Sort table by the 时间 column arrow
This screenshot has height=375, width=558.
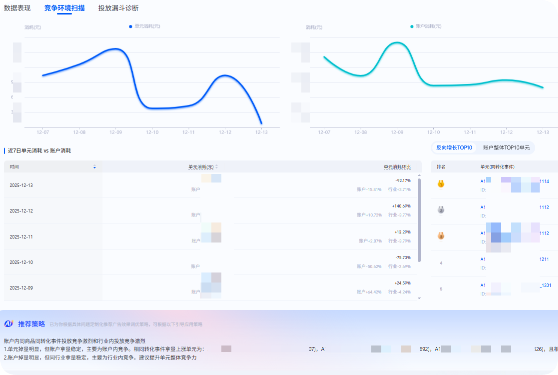95,167
